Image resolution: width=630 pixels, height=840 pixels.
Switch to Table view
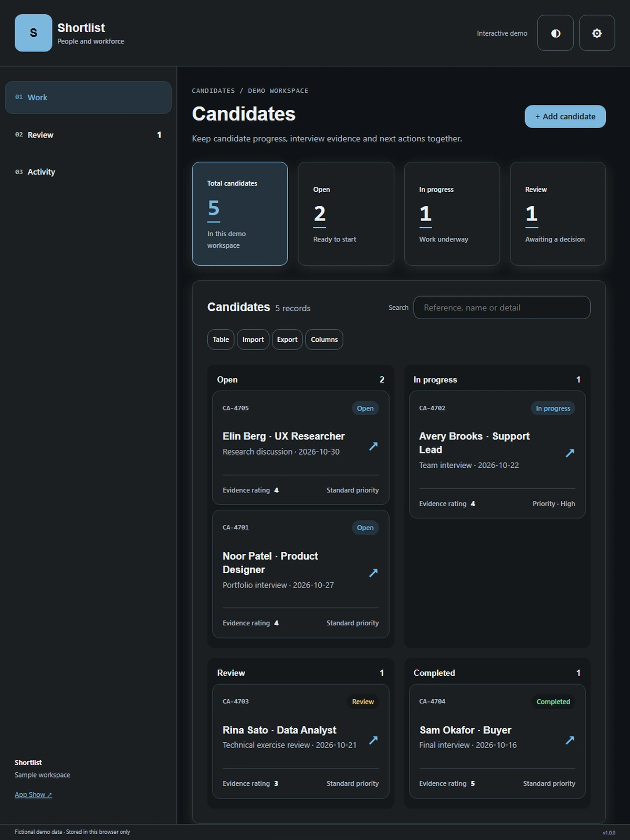pyautogui.click(x=220, y=340)
